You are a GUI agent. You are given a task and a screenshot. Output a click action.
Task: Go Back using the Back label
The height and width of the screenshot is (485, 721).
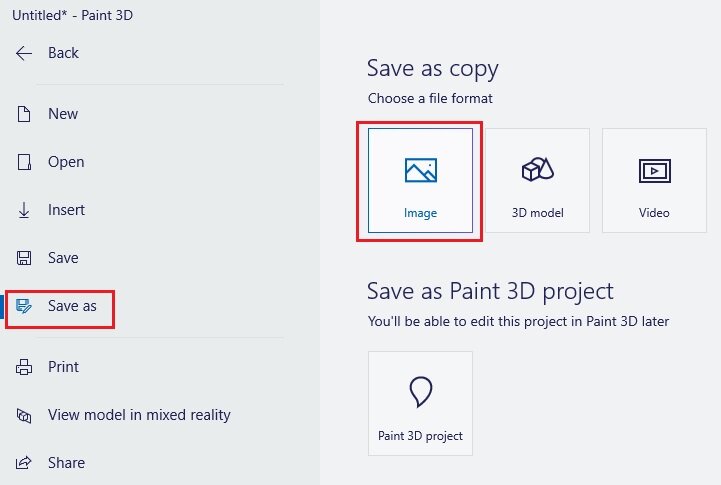point(63,53)
